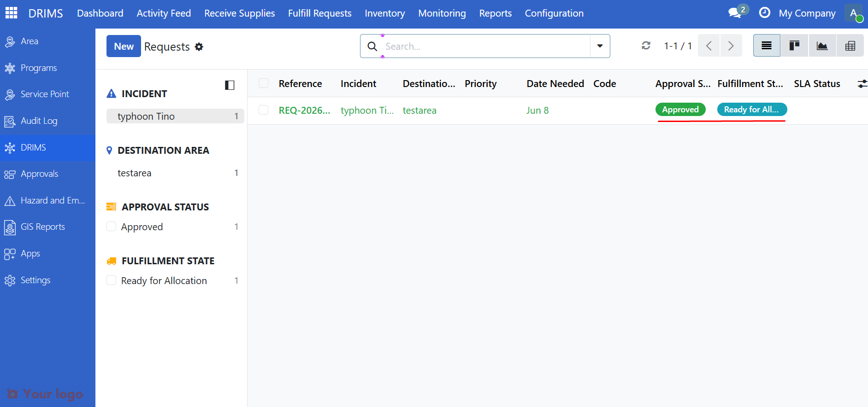Filter by incident typhoon Tino
The image size is (868, 407).
tap(175, 116)
